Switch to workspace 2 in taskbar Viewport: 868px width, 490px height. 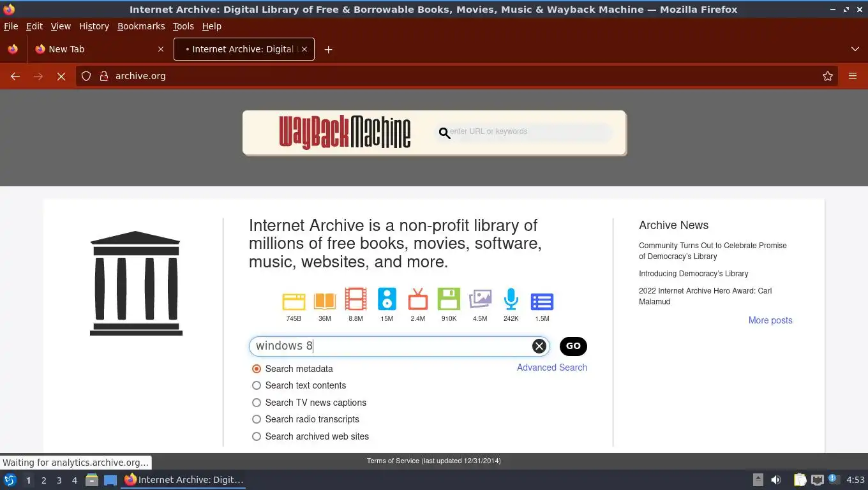click(43, 480)
